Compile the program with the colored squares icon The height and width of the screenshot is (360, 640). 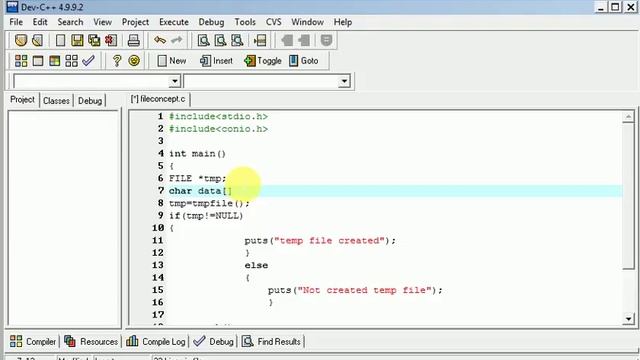click(21, 61)
